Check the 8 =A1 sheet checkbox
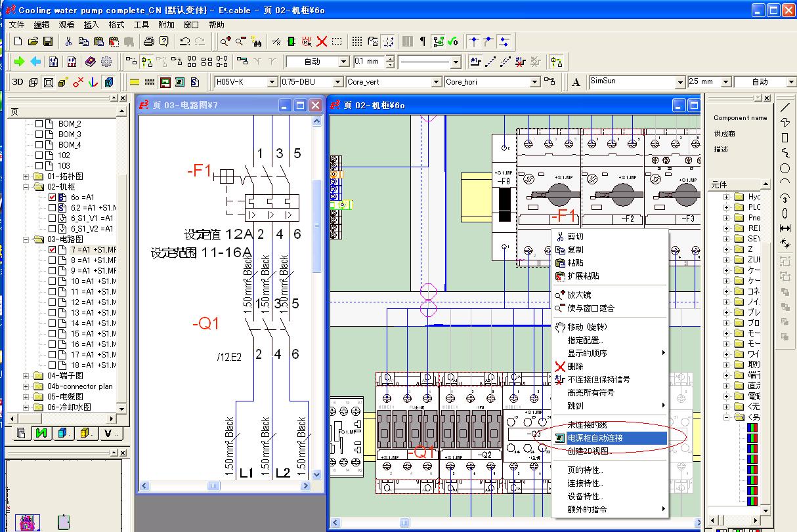 53,260
